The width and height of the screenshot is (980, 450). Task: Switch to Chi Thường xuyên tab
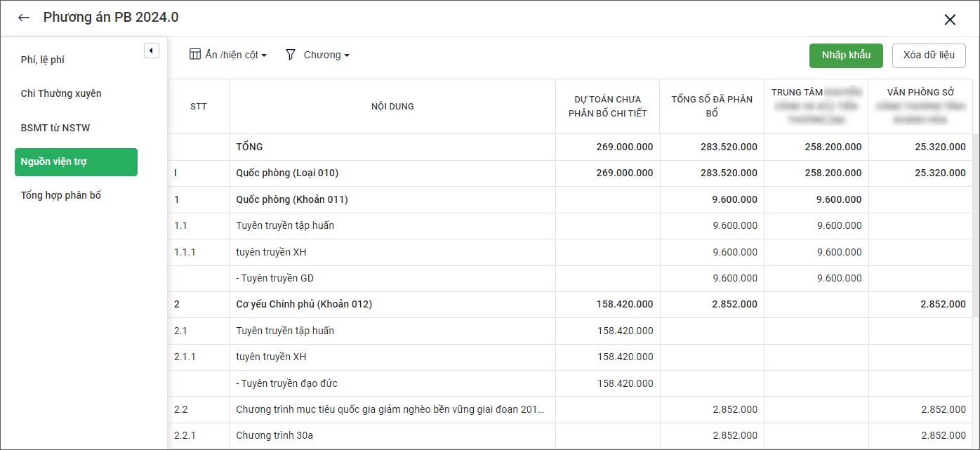(x=61, y=93)
